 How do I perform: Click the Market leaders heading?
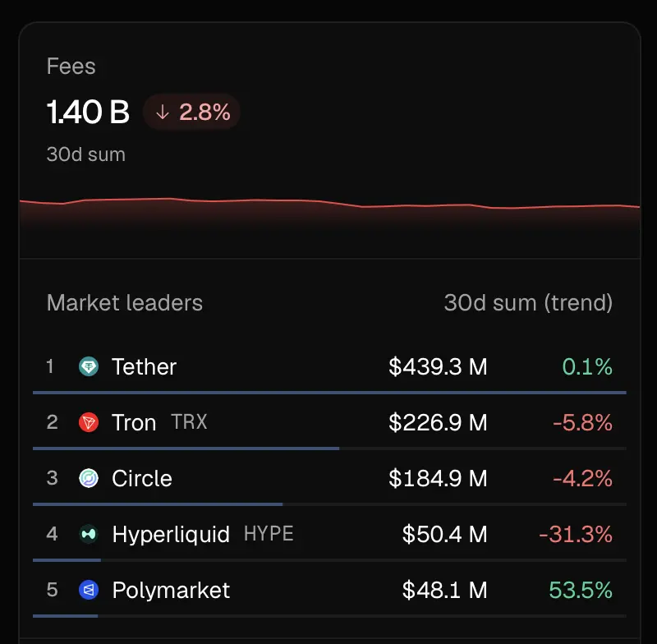(x=125, y=302)
